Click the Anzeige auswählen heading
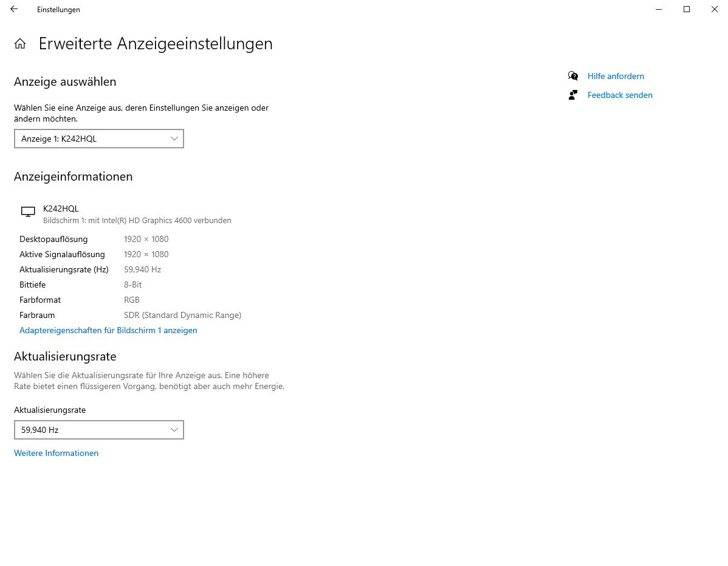Image resolution: width=728 pixels, height=566 pixels. [x=65, y=81]
